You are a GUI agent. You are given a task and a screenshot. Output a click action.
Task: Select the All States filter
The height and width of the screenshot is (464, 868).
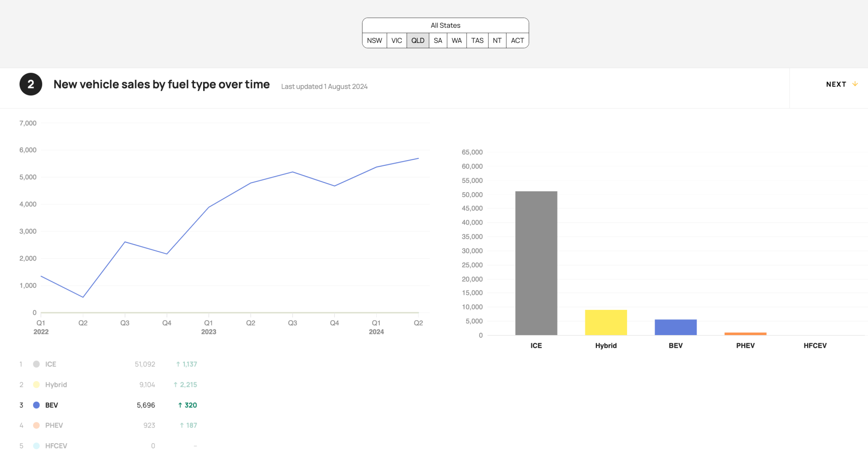coord(445,25)
